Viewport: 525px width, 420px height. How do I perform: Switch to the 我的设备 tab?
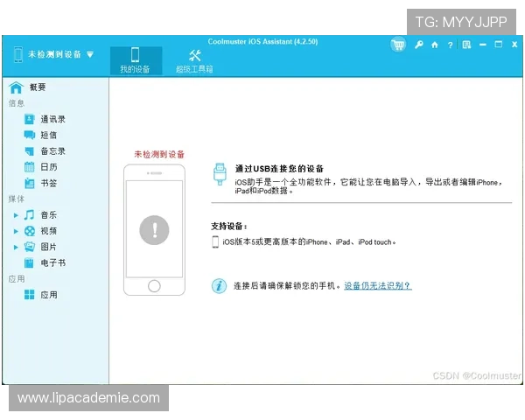coord(136,60)
